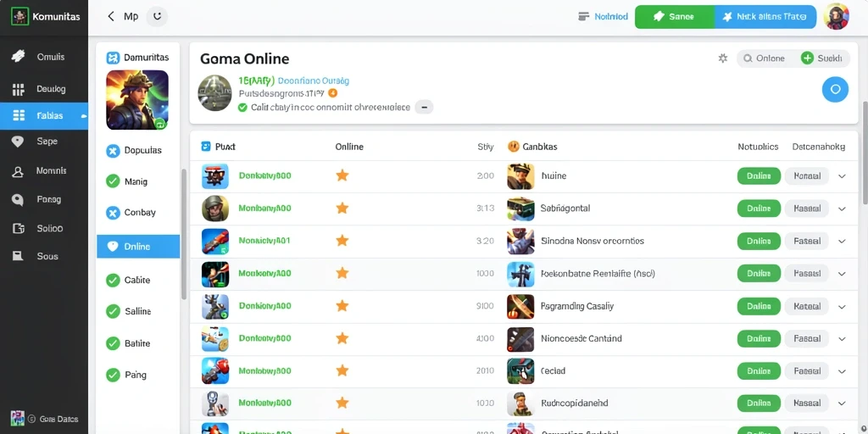Click the star in Sabñagontal row

coord(342,209)
